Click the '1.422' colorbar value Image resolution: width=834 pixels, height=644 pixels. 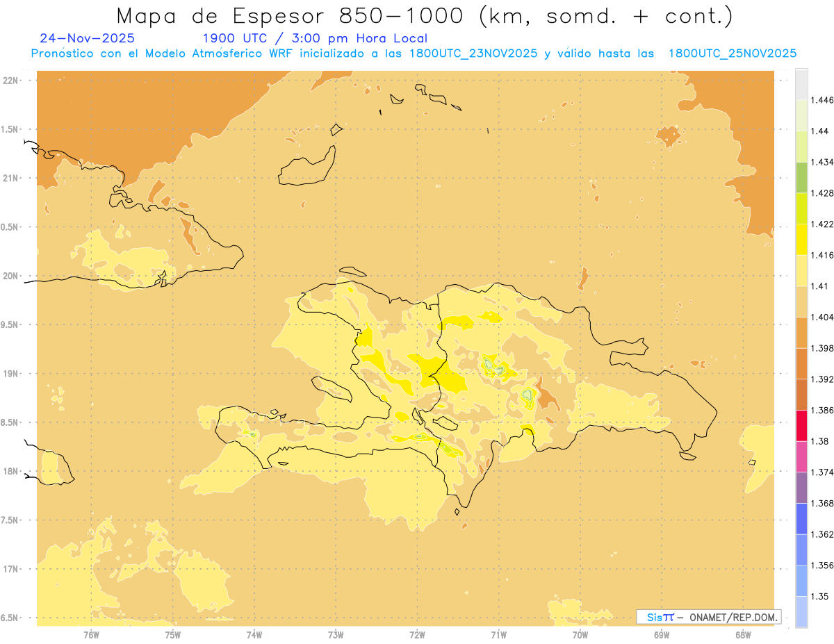(824, 224)
